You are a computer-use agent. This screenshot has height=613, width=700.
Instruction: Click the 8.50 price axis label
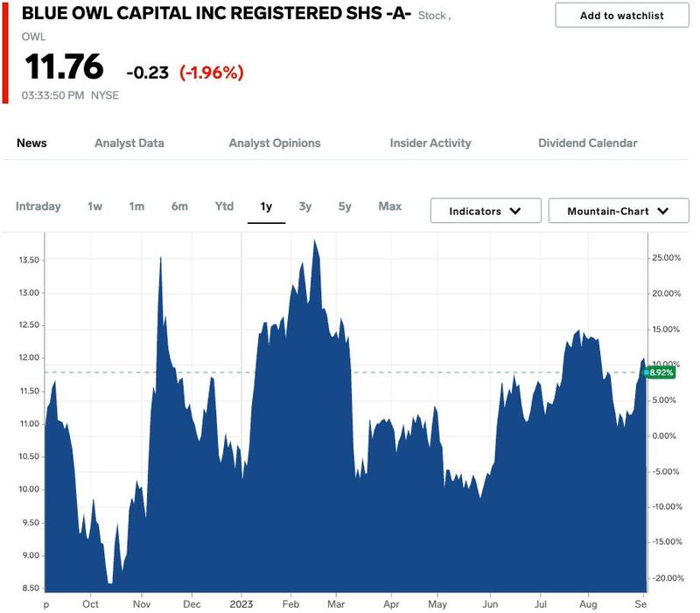pyautogui.click(x=31, y=588)
